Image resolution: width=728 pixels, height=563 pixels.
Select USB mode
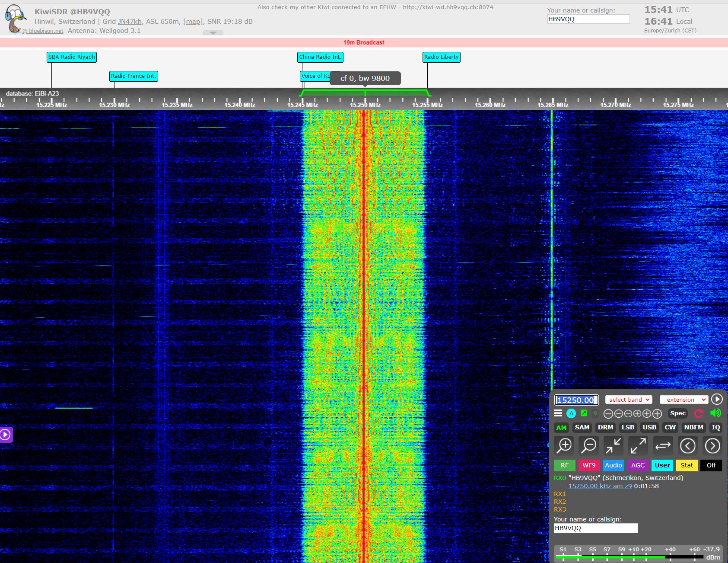[649, 427]
